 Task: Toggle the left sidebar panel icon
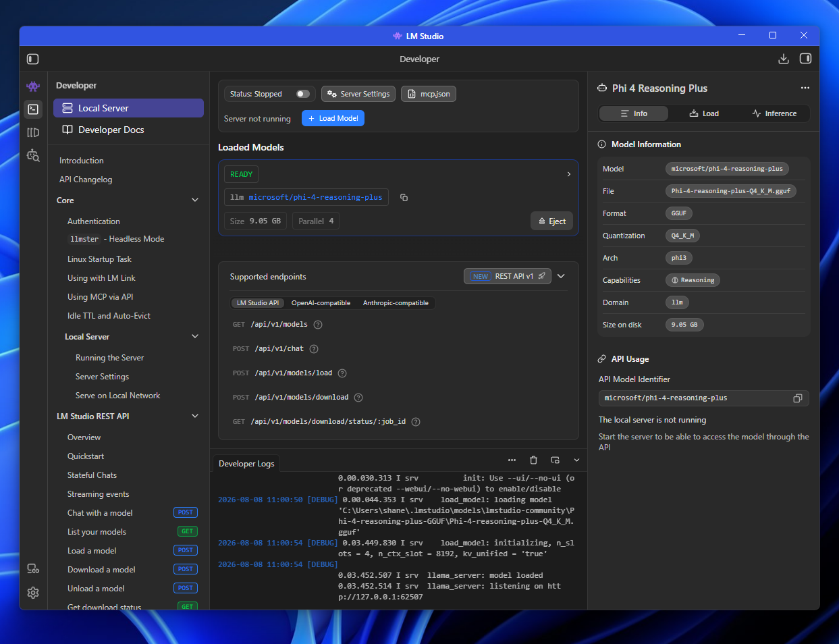pos(32,59)
